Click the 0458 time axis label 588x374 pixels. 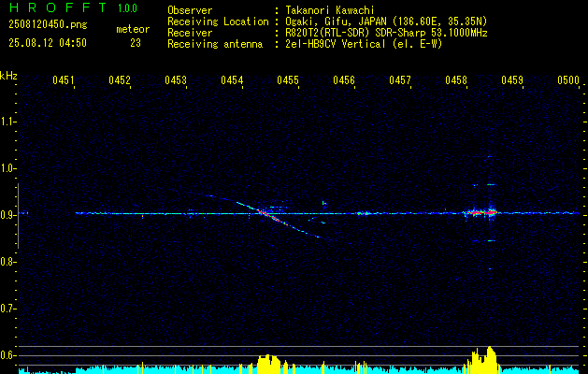[x=456, y=79]
